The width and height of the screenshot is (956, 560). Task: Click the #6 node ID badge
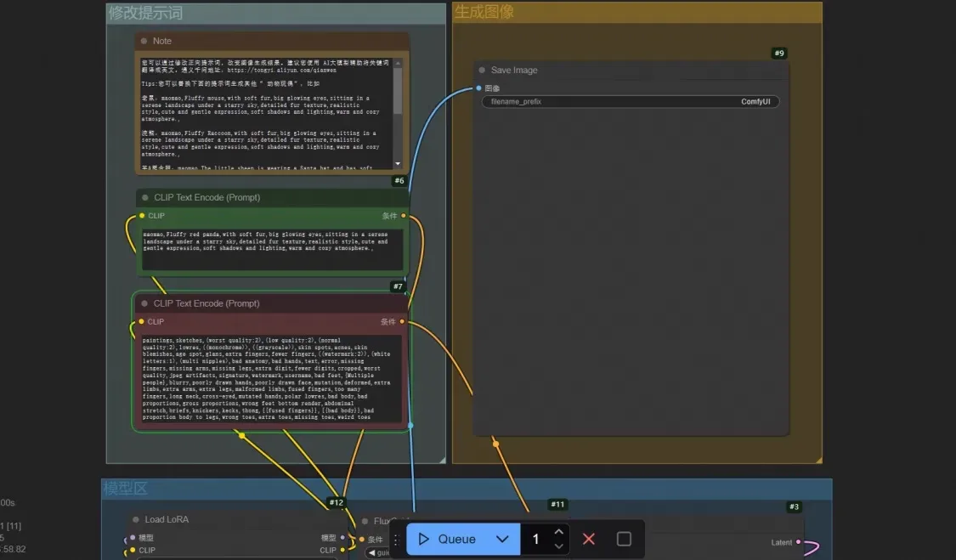[399, 180]
